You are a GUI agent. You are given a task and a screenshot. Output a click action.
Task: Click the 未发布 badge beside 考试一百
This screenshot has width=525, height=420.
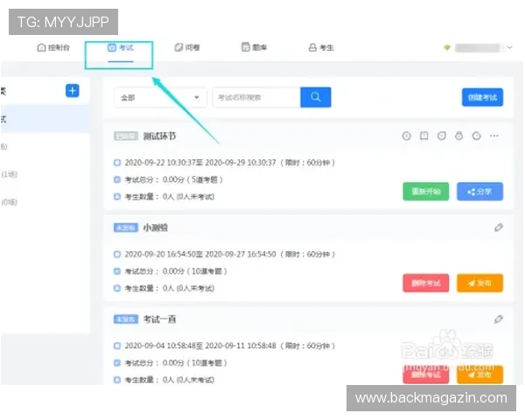[126, 319]
